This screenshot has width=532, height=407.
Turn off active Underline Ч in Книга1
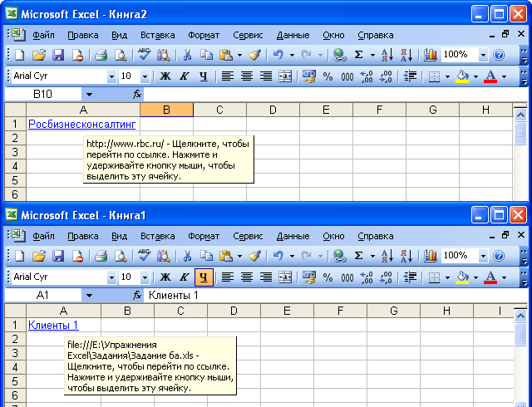point(204,277)
